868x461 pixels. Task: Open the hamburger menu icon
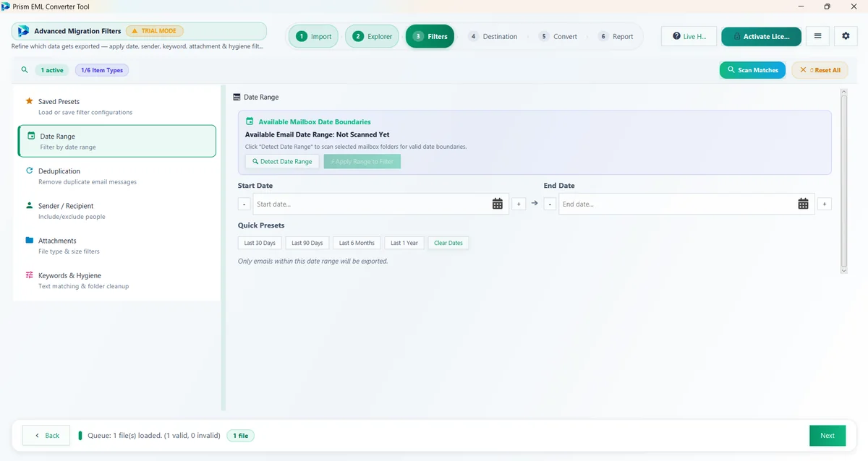817,36
